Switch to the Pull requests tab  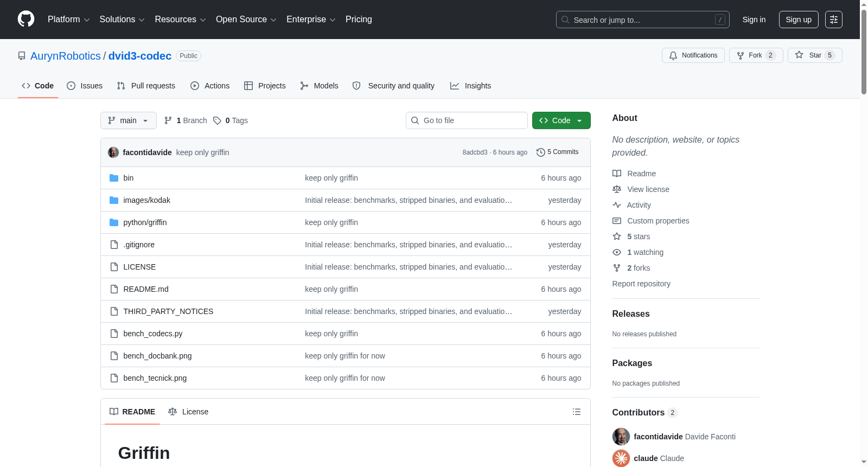click(x=146, y=86)
